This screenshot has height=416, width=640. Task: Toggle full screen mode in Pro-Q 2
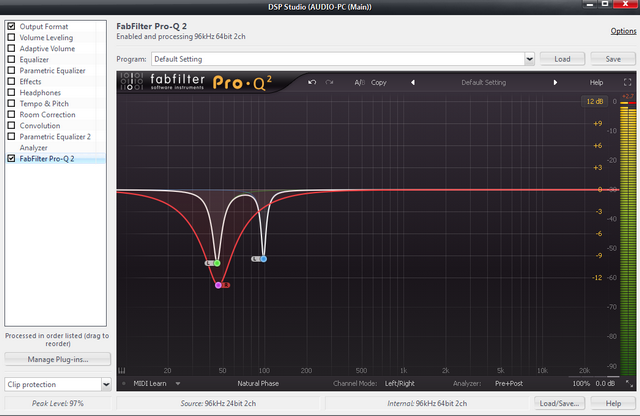628,82
